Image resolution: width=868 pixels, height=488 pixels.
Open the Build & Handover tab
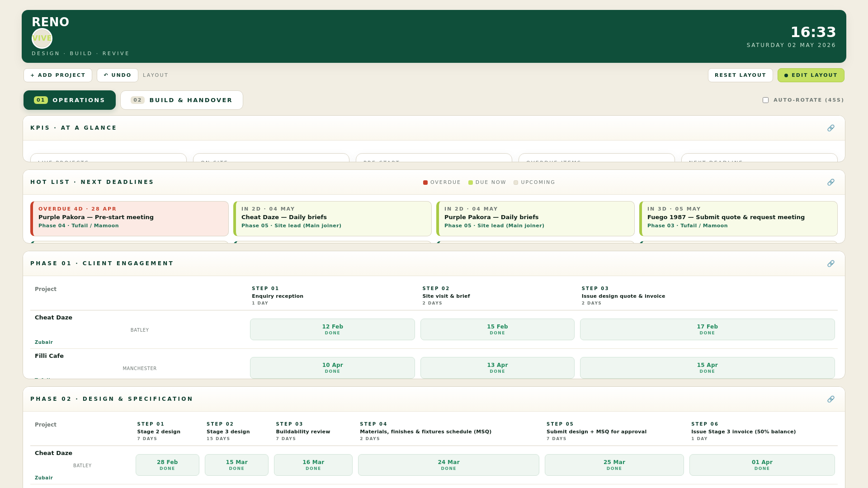click(182, 100)
